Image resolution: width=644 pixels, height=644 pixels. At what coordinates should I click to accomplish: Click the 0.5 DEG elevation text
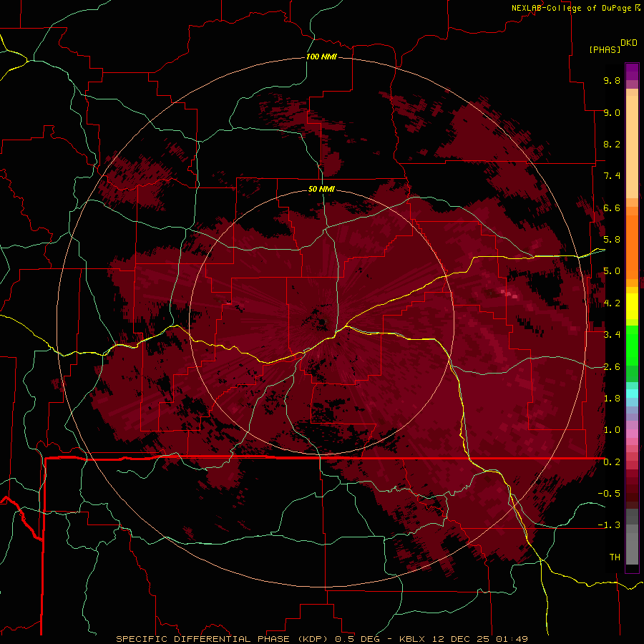coord(357,639)
